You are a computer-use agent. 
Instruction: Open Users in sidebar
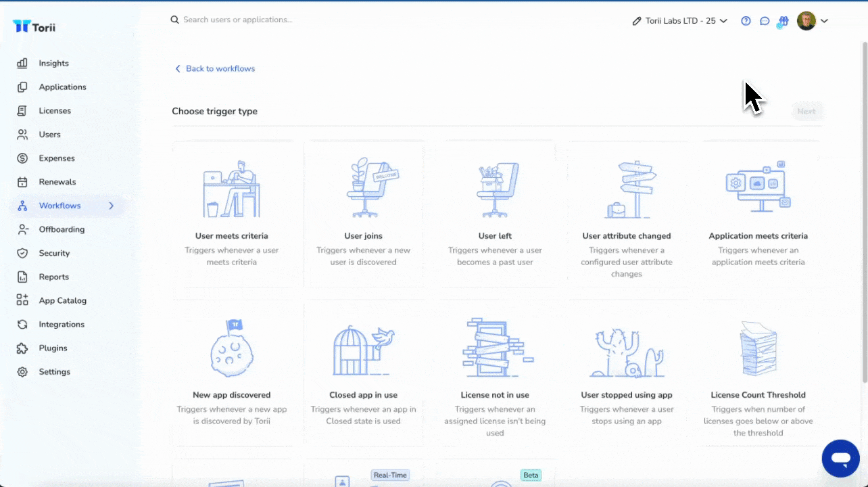pos(49,134)
